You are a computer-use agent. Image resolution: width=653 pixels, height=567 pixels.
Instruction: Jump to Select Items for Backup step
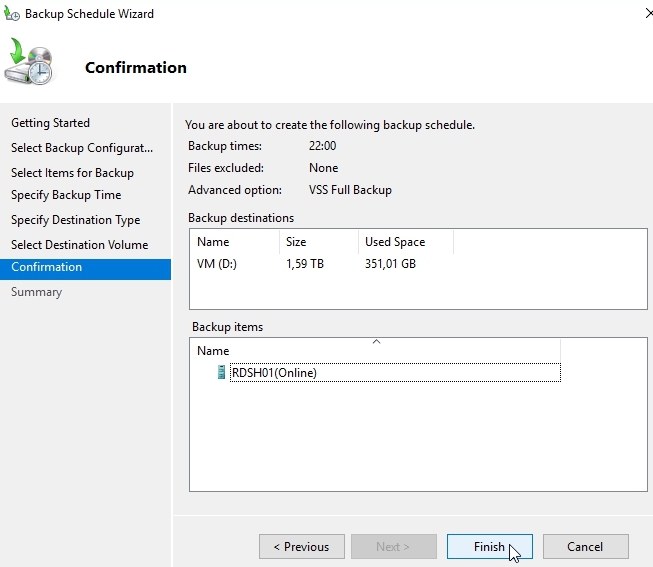(72, 173)
